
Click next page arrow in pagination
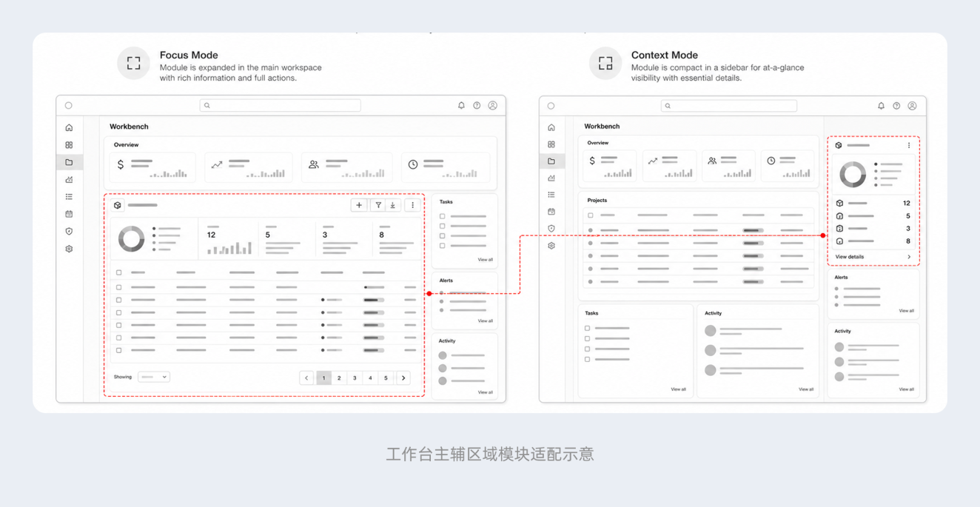click(403, 378)
